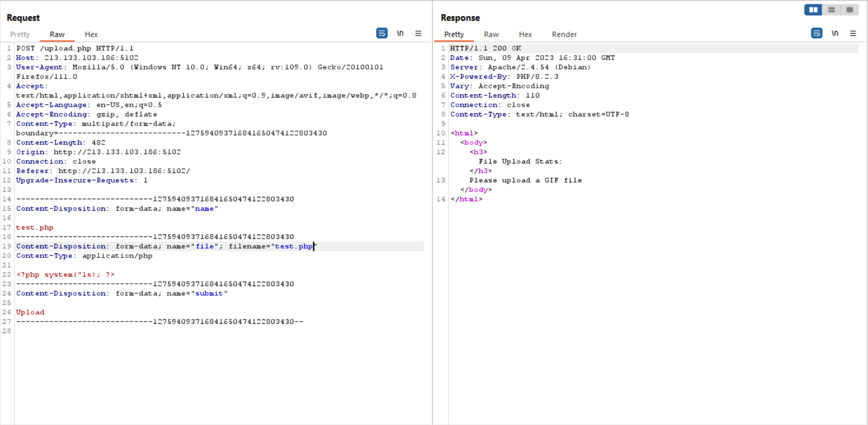
Task: Click the Upload value on line 26
Action: 30,312
